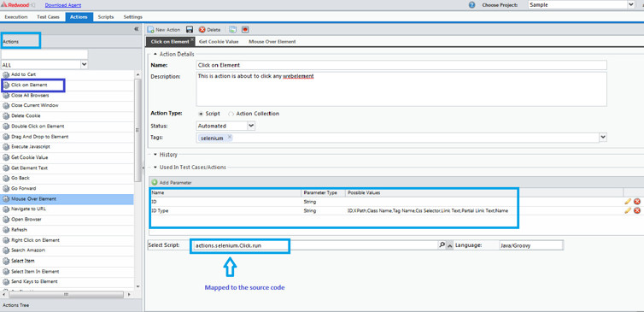
Task: Collapse the left Actions panel
Action: tap(137, 29)
